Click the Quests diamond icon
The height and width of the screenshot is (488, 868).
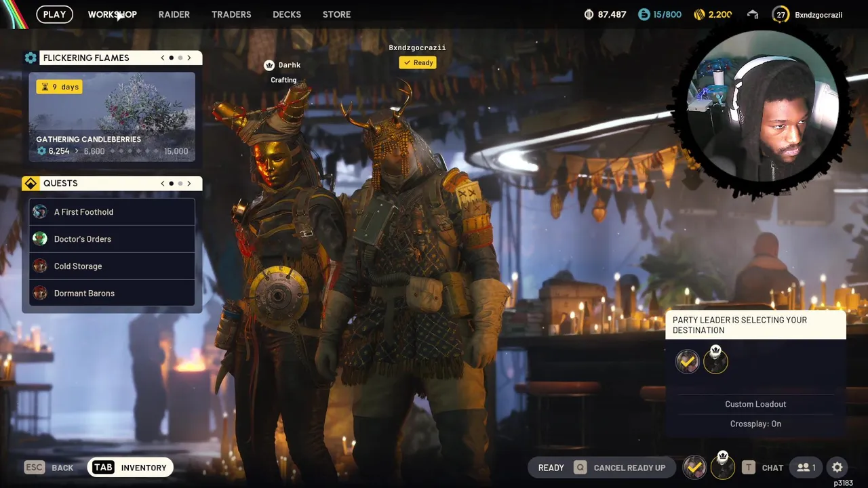click(x=31, y=183)
